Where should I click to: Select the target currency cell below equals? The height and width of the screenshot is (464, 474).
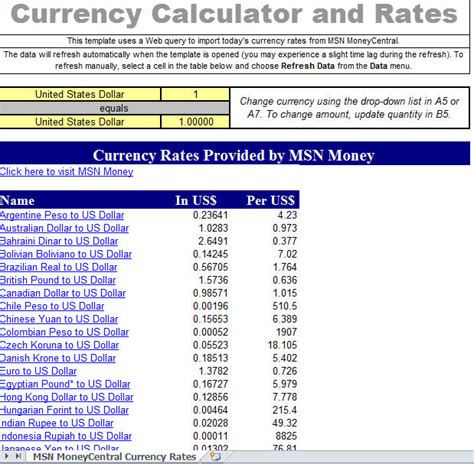tap(80, 122)
